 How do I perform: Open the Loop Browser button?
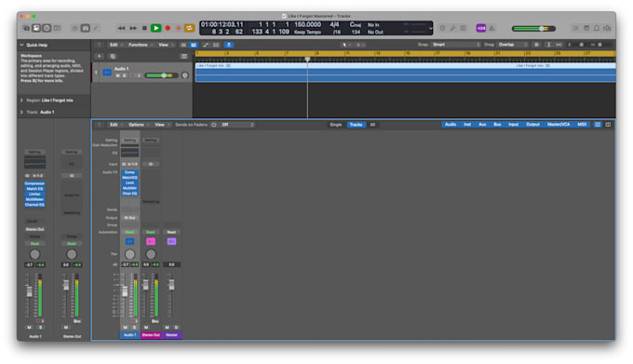pos(597,28)
